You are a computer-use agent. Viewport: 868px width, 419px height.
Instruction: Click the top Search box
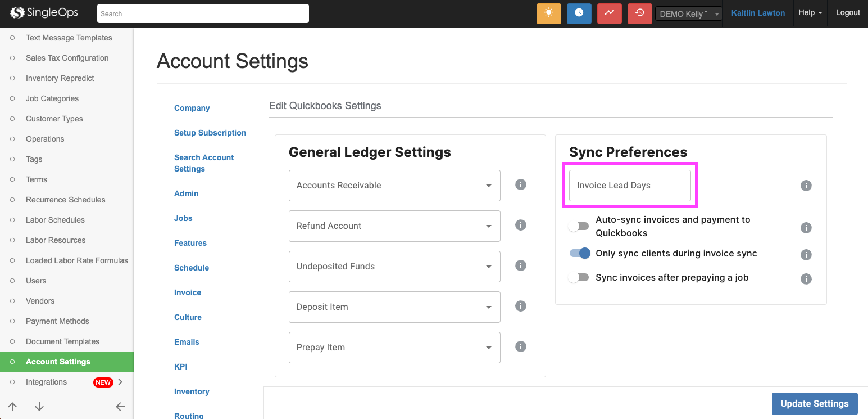pos(203,13)
